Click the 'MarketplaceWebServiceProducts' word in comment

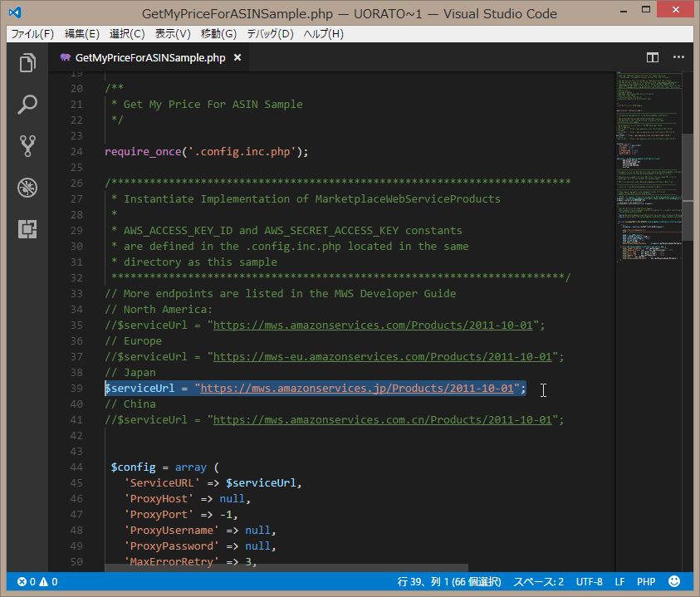(x=408, y=199)
